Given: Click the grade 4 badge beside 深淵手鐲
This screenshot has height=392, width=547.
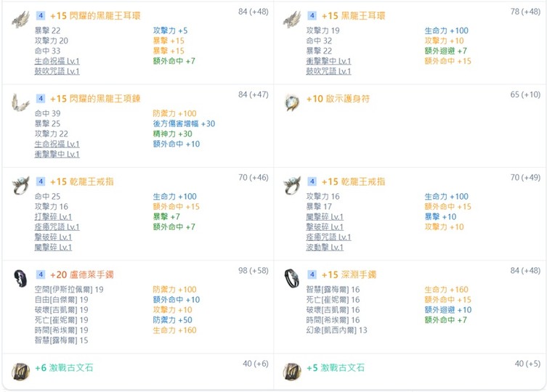Looking at the screenshot, I should coord(312,274).
